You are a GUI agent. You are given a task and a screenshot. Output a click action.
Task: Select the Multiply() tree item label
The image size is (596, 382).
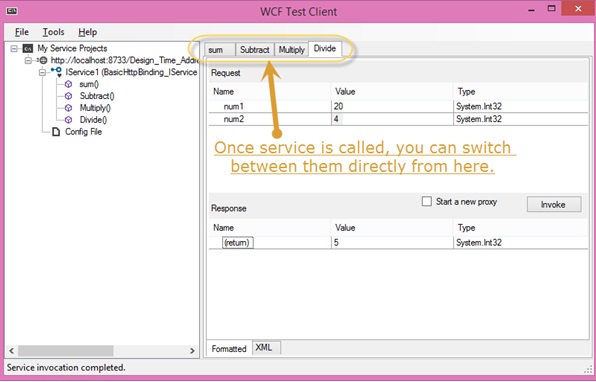point(95,108)
